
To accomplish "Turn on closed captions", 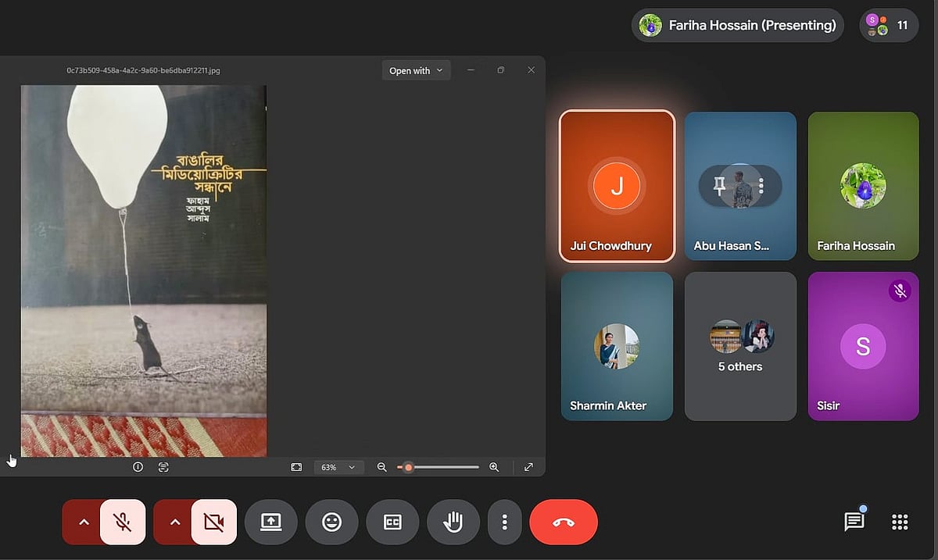I will [392, 522].
